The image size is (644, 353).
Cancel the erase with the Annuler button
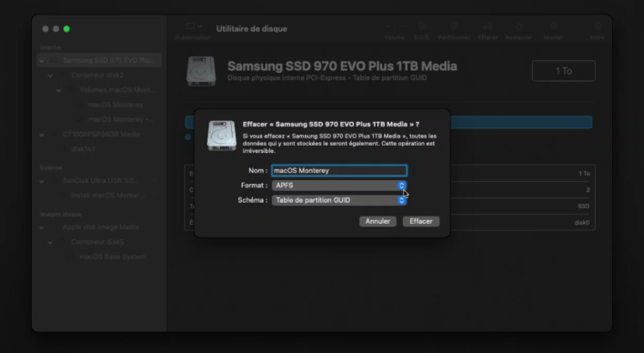click(377, 221)
